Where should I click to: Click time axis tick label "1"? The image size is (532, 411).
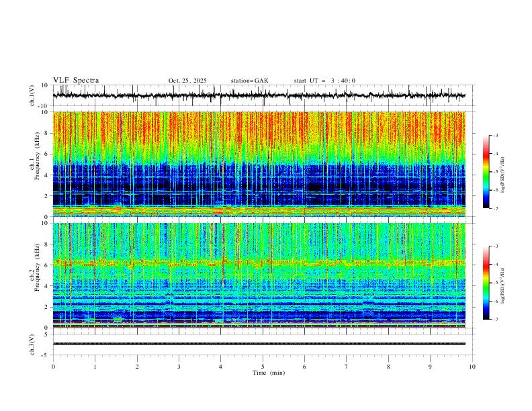95,367
